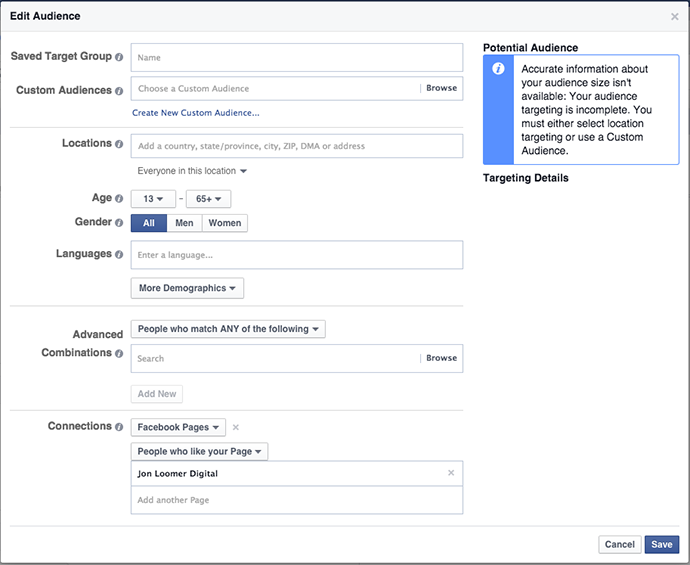Image resolution: width=690 pixels, height=565 pixels.
Task: Select All genders option
Action: 148,223
